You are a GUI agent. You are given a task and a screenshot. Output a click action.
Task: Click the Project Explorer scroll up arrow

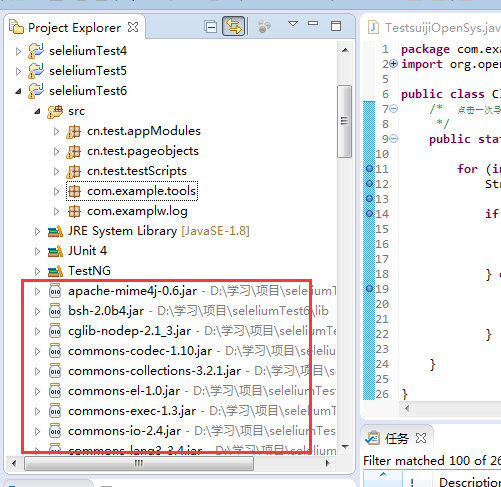pyautogui.click(x=345, y=50)
